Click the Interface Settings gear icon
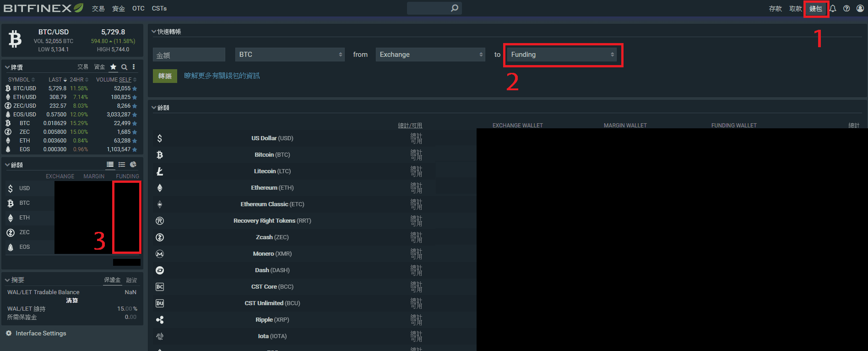The width and height of the screenshot is (868, 351). pos(9,334)
